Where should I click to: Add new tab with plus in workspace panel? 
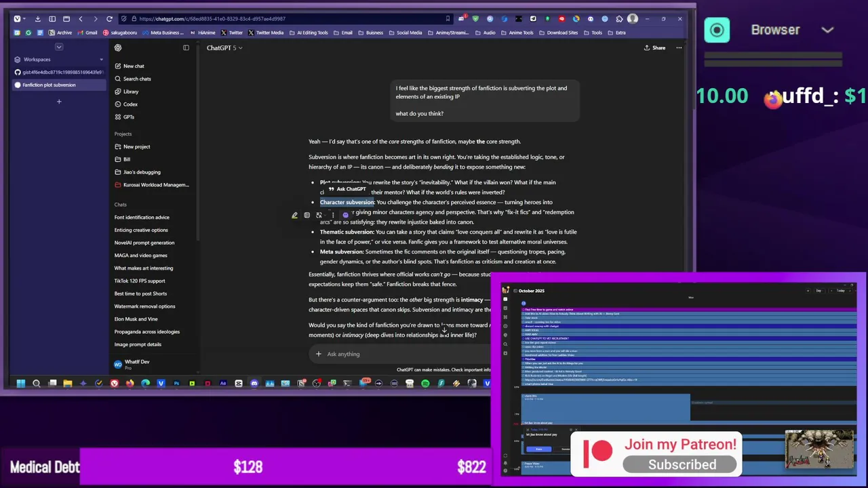(x=59, y=102)
